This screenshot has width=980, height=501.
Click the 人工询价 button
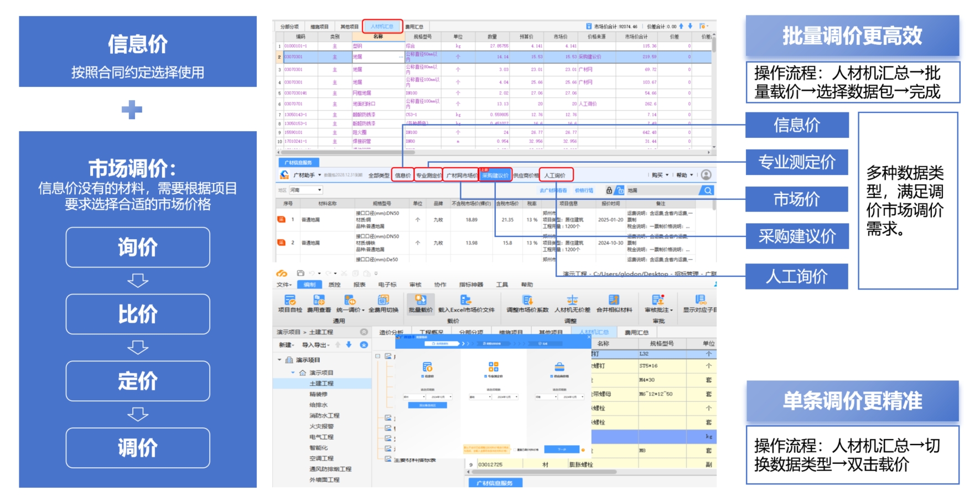[x=555, y=175]
